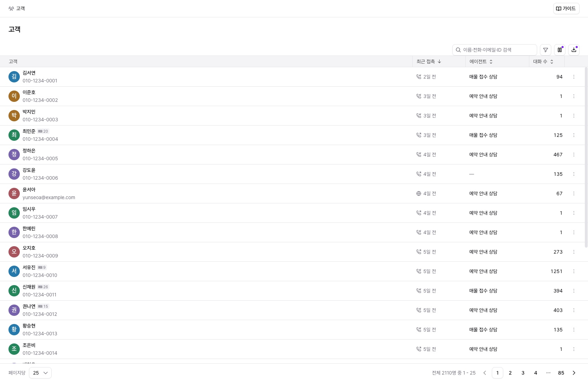Open more options for 한예린 row

[574, 232]
